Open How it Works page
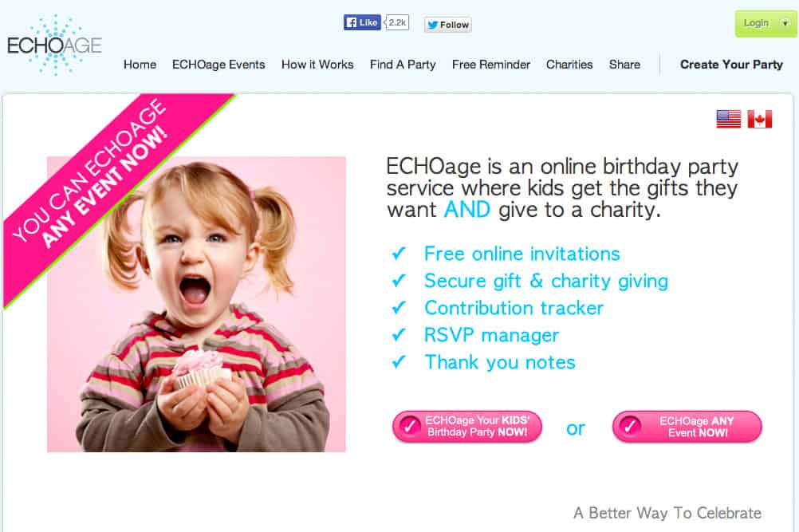The height and width of the screenshot is (532, 799). [317, 65]
